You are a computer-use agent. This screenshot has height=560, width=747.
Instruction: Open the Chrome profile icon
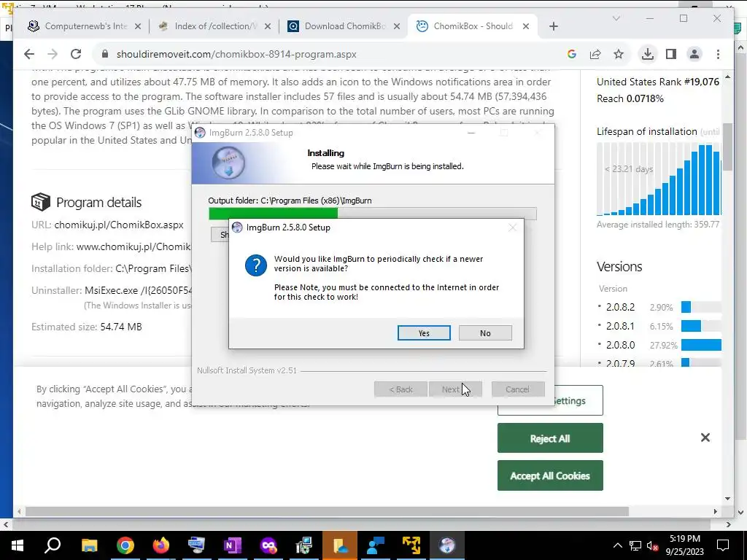[x=694, y=54]
